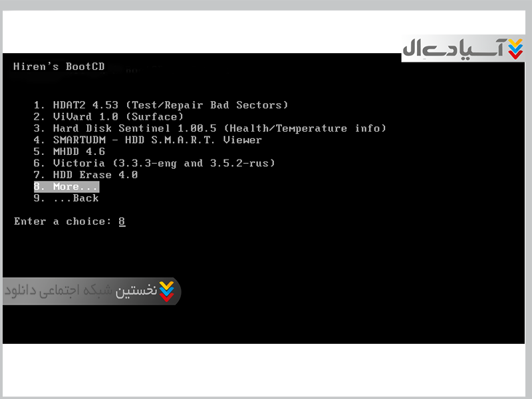This screenshot has height=399, width=532.
Task: Click the Persian watermark banner text at bottom left
Action: coord(80,291)
